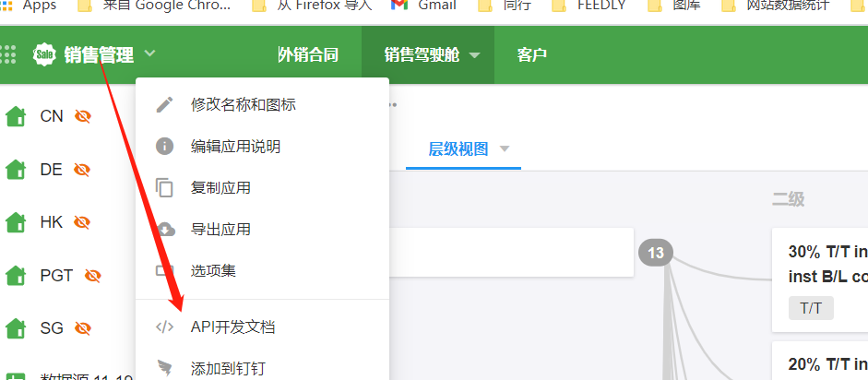Click the DingTalk icon for 添加到钉钉
868x380 pixels.
(165, 368)
